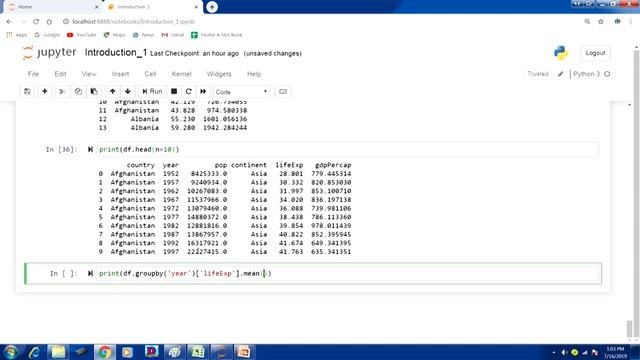Open cell type Code dropdown
Image resolution: width=640 pixels, height=360 pixels.
[242, 92]
